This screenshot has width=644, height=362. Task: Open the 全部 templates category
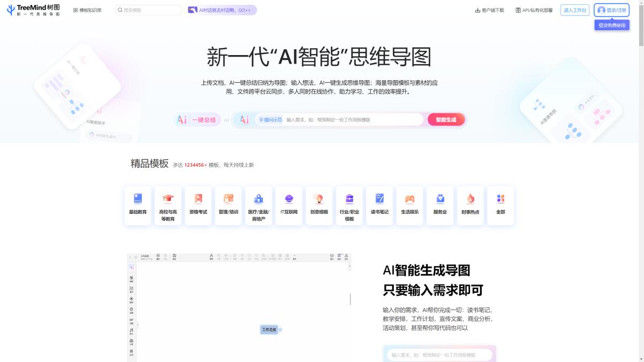[x=501, y=205]
